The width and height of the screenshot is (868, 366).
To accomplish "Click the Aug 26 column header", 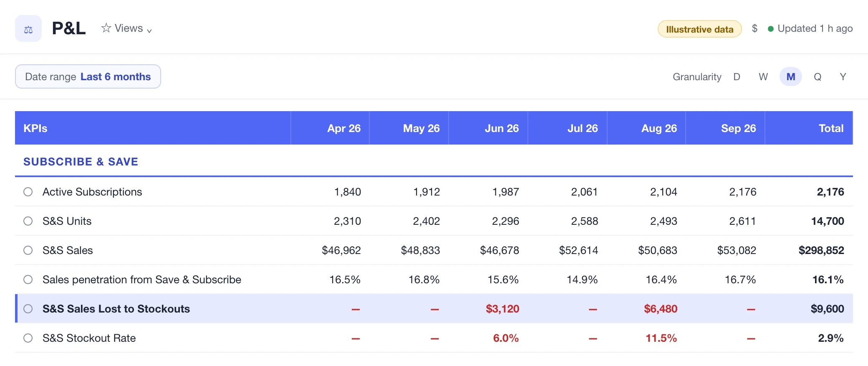I will click(646, 128).
